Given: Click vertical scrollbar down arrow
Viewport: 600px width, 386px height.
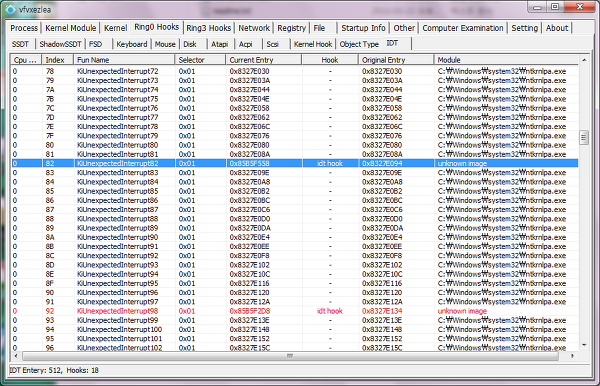Looking at the screenshot, I should [584, 345].
